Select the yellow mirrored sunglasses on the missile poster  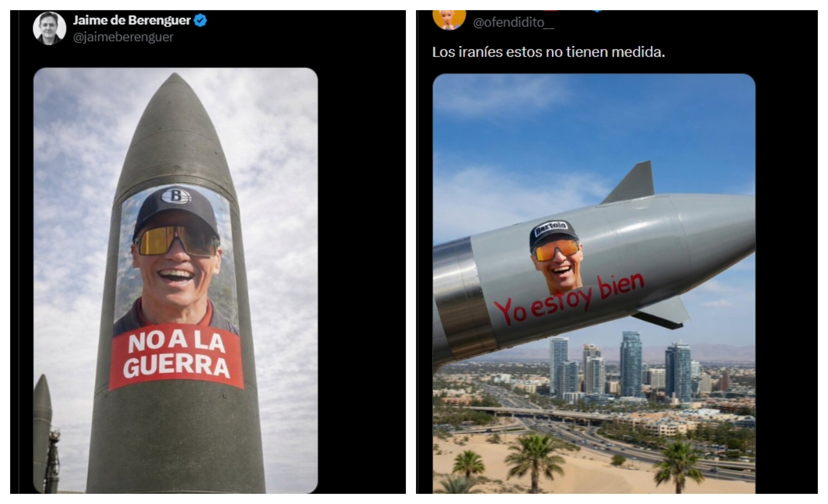click(x=177, y=240)
